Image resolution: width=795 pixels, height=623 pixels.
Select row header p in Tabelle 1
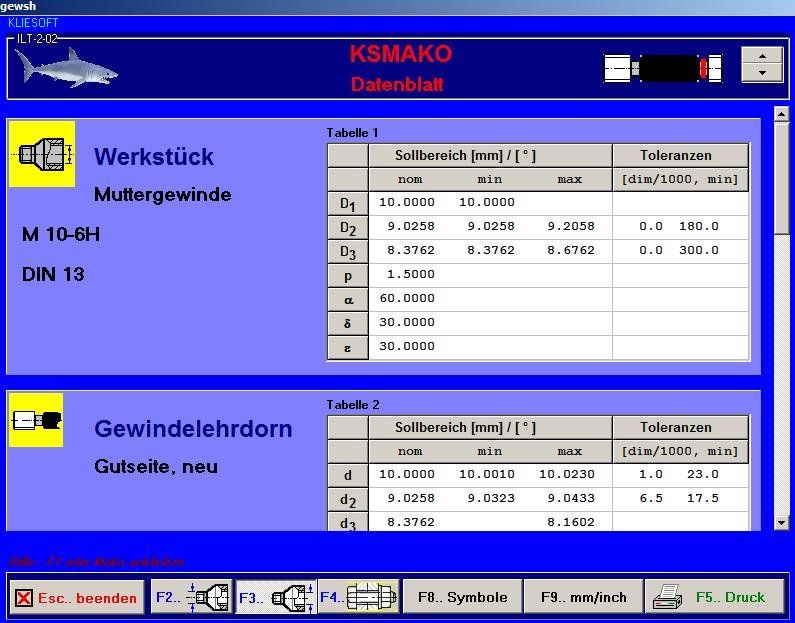coord(348,275)
